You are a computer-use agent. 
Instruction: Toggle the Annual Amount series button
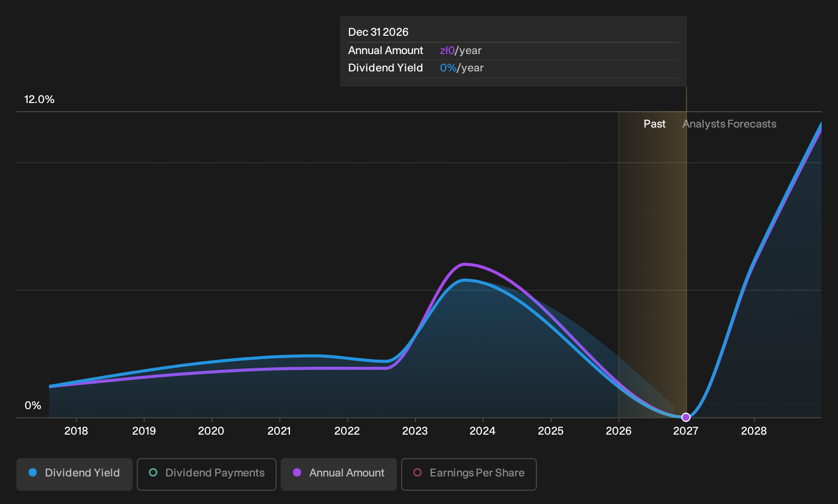click(x=339, y=474)
